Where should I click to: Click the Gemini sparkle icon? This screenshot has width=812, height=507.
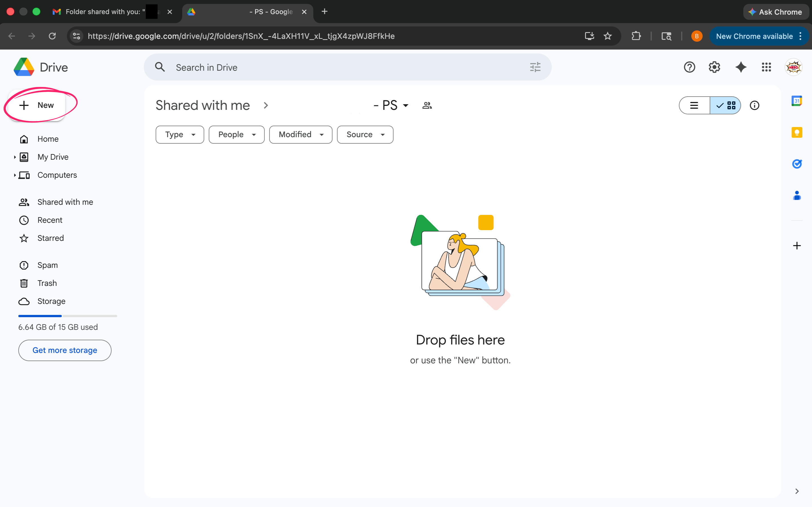click(x=741, y=67)
